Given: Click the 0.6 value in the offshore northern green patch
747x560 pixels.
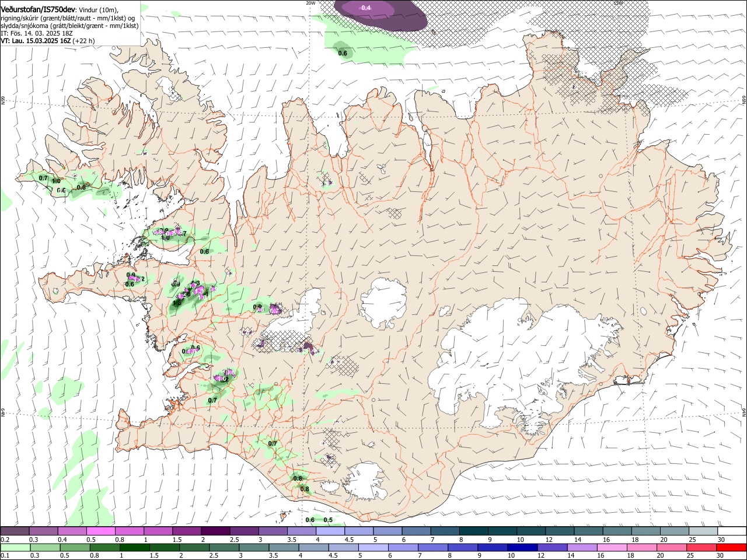Looking at the screenshot, I should [343, 54].
